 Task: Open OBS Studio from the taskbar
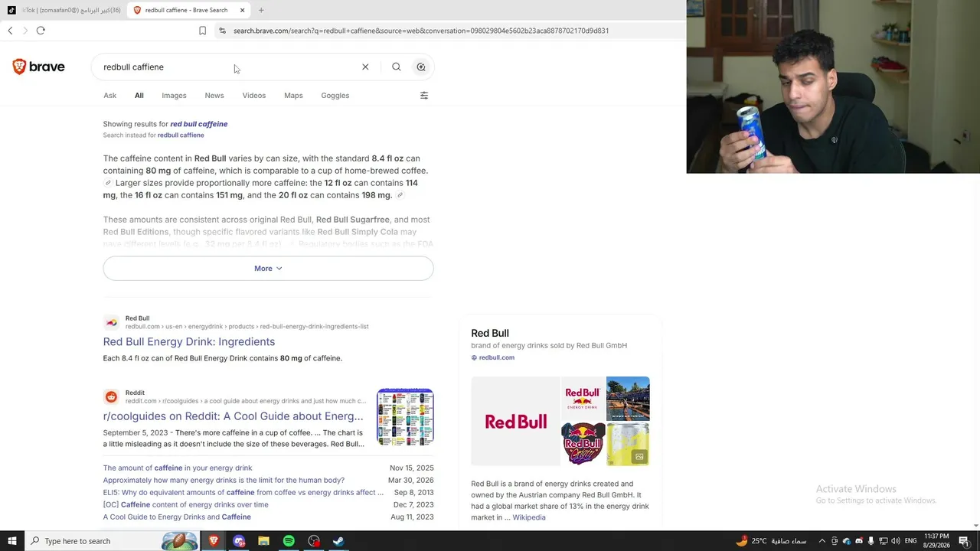click(x=314, y=541)
